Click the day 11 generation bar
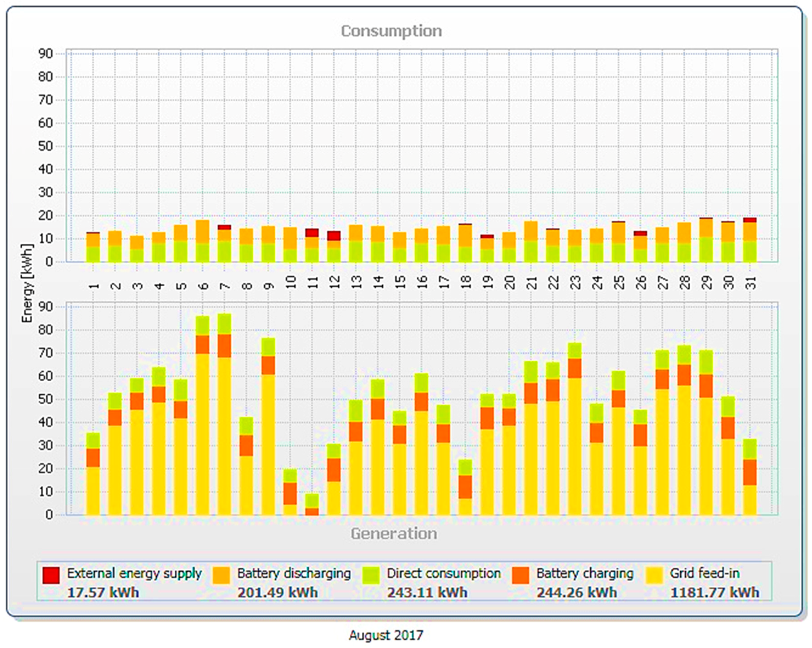 point(312,505)
